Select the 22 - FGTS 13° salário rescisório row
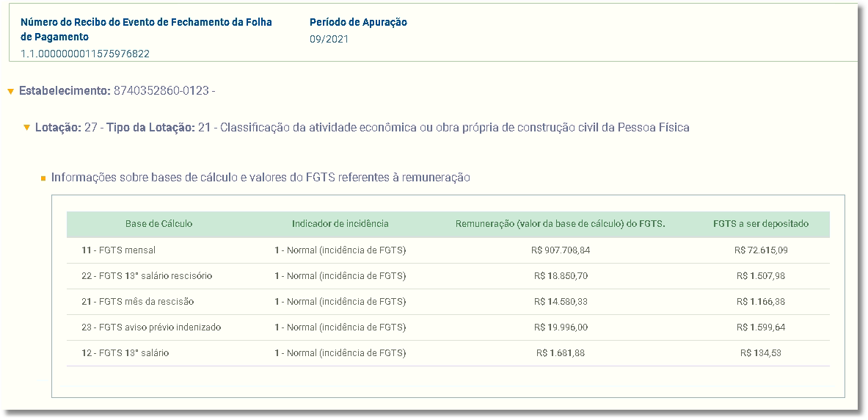The width and height of the screenshot is (868, 420). coord(448,276)
